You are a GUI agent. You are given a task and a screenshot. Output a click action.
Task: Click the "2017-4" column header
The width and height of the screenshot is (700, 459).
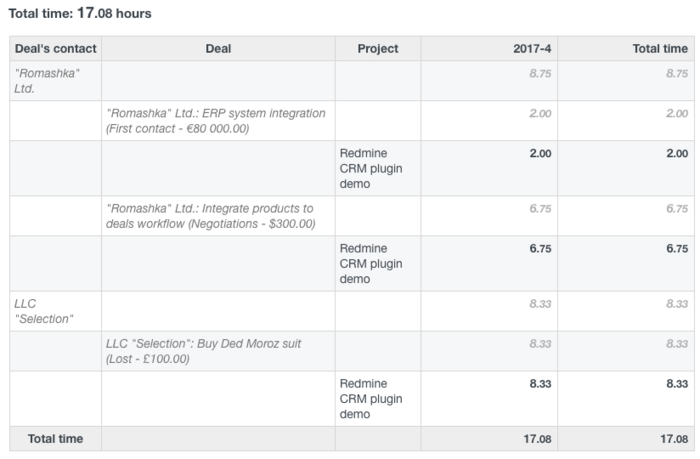[530, 48]
